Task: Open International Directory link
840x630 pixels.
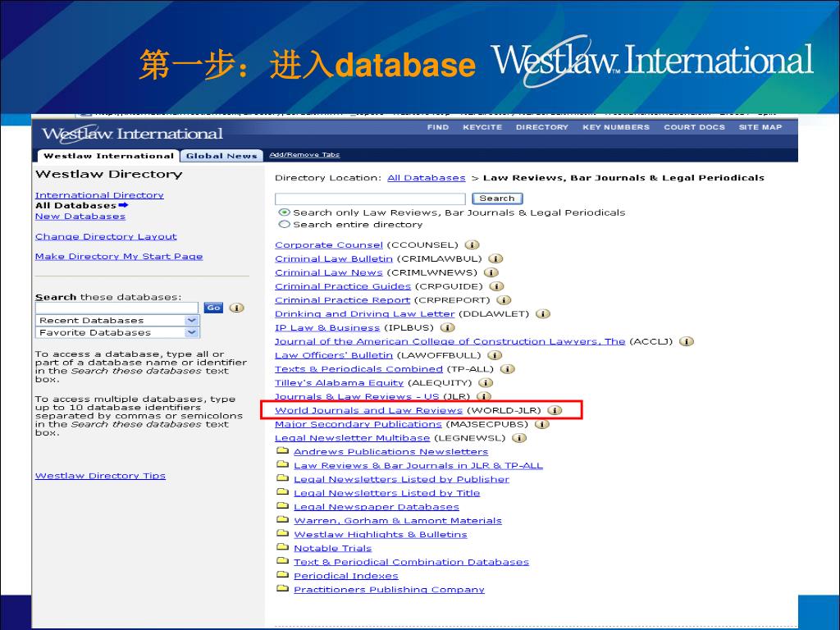Action: point(99,195)
